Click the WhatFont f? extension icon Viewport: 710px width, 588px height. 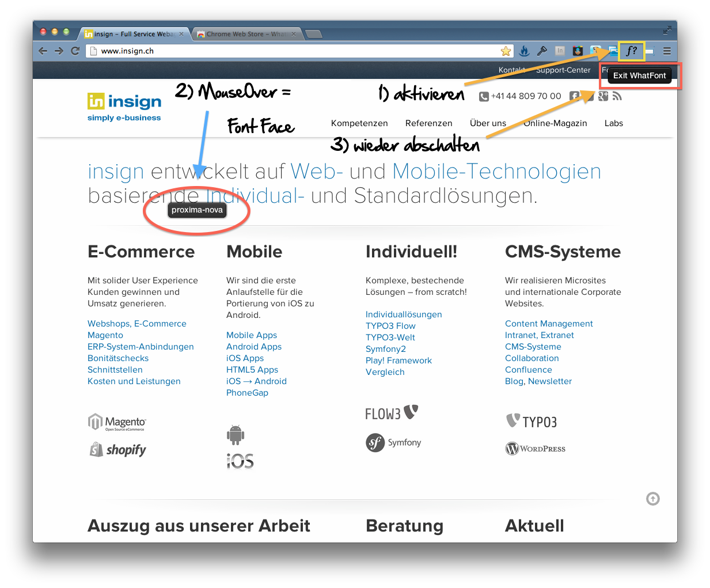coord(631,51)
